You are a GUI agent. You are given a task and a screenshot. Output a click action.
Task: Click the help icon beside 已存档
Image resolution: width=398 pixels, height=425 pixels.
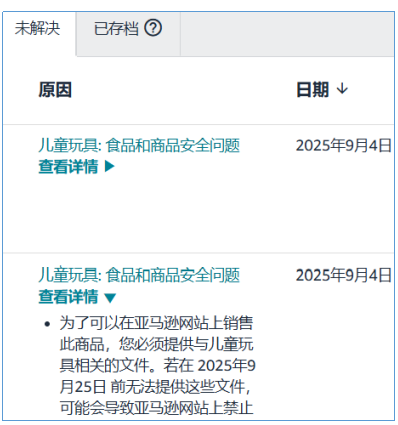click(153, 28)
